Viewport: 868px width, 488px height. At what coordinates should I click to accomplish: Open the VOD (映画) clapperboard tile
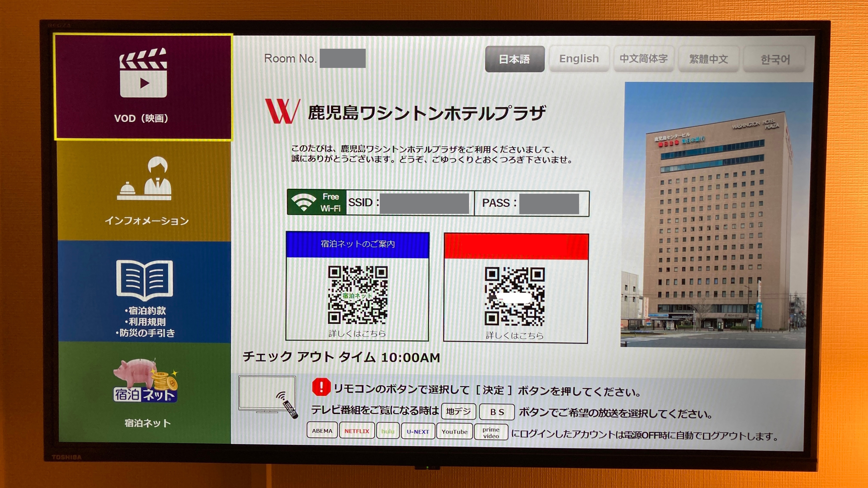point(144,87)
